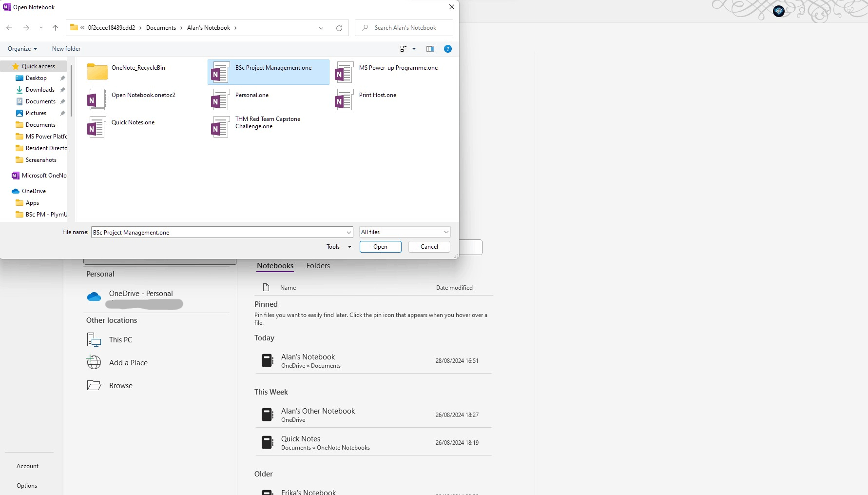The image size is (868, 495).
Task: Click the This PC computer icon
Action: coord(94,339)
